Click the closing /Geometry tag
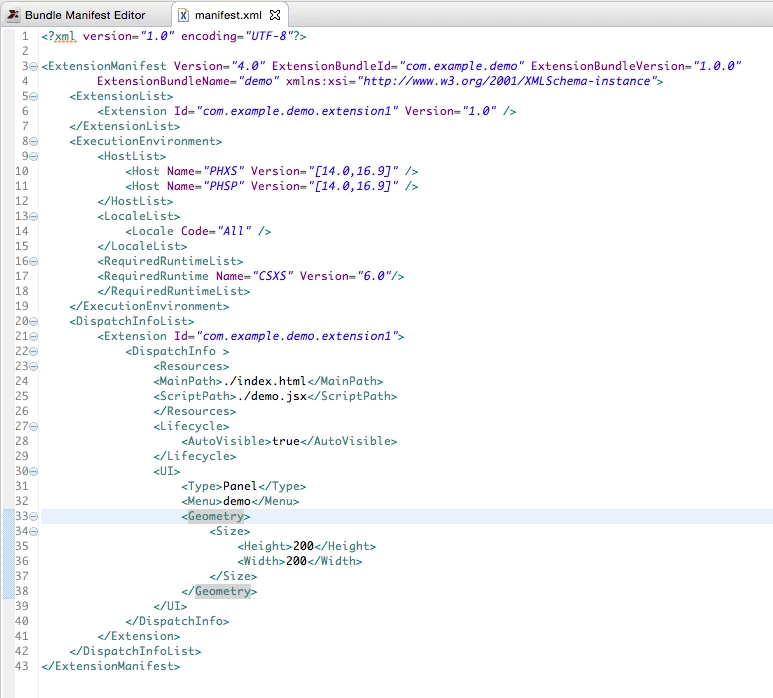Image resolution: width=773 pixels, height=698 pixels. (219, 591)
